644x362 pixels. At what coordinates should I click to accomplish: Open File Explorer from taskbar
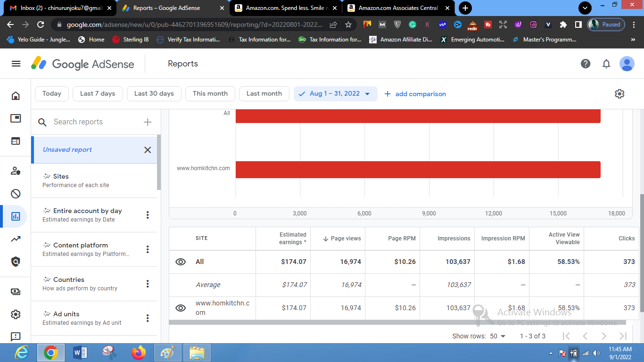pos(197,353)
